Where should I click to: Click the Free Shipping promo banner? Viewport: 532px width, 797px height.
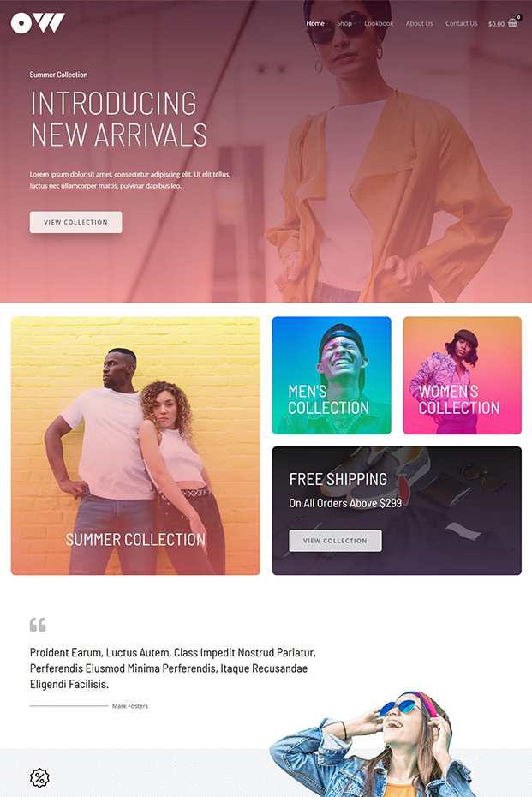point(397,511)
